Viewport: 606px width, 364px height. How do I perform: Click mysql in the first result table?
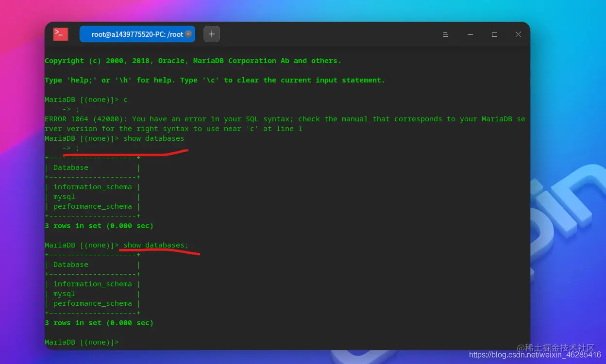click(64, 197)
